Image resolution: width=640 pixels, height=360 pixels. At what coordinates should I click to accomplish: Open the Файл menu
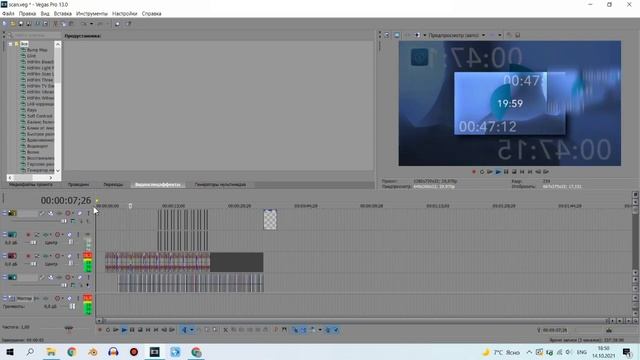(x=8, y=13)
